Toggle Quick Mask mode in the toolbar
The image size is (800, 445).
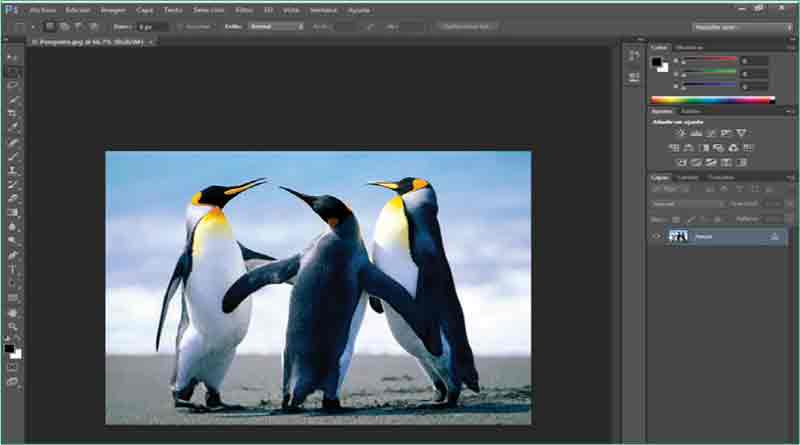point(13,367)
